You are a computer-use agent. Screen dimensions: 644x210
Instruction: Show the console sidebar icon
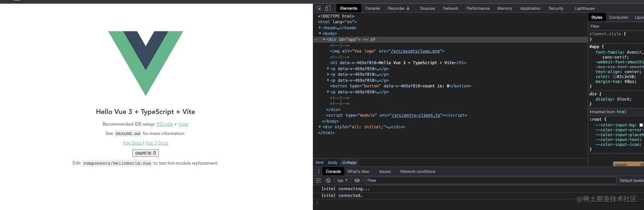(318, 180)
